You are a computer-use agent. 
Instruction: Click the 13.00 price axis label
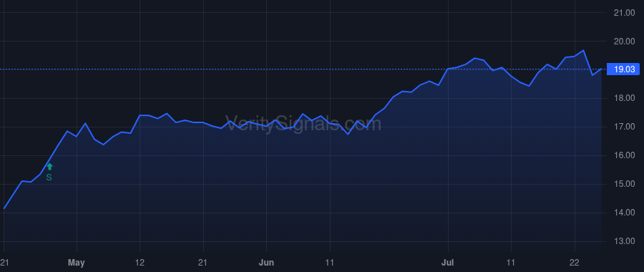click(x=624, y=241)
